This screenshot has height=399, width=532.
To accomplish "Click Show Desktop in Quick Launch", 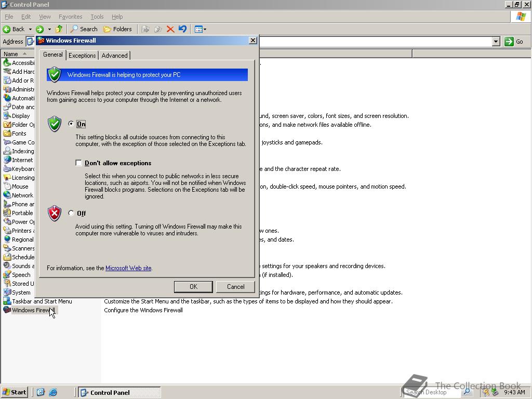I will pos(41,392).
